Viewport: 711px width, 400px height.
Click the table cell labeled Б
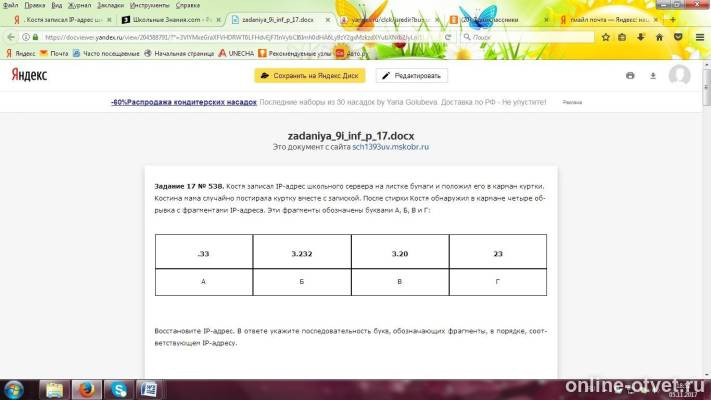point(302,282)
